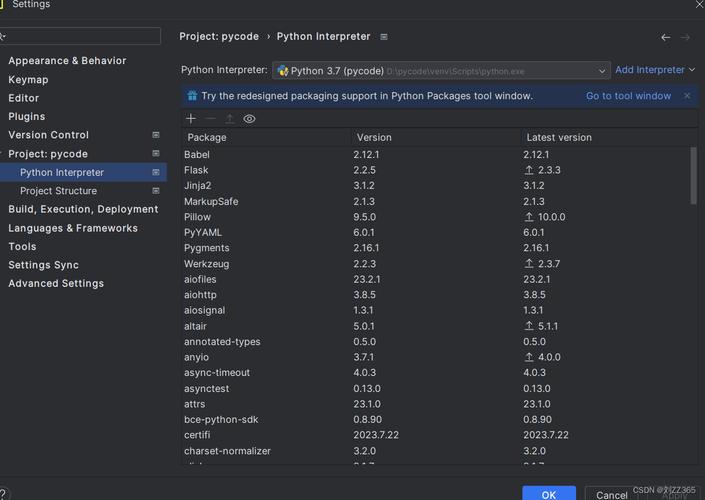The width and height of the screenshot is (705, 500).
Task: Click the Go to tool window link
Action: [628, 96]
